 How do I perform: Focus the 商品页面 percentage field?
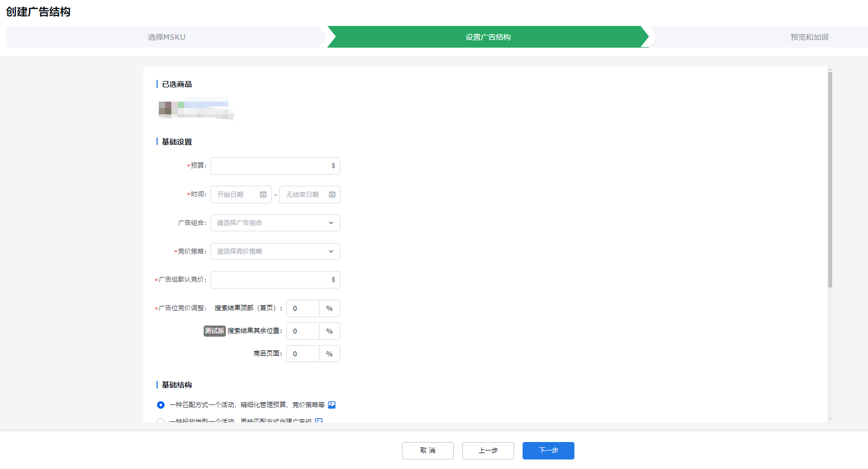click(303, 354)
